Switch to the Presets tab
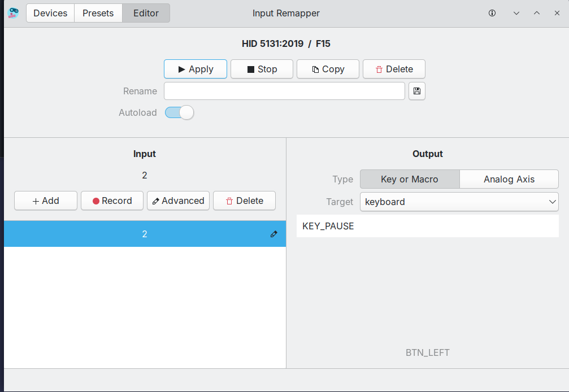 pyautogui.click(x=98, y=12)
